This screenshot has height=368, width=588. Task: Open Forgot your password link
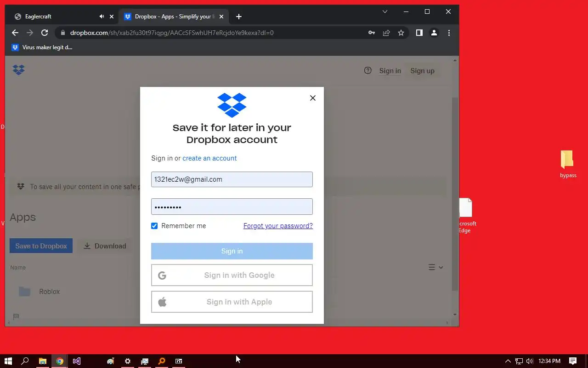point(278,226)
